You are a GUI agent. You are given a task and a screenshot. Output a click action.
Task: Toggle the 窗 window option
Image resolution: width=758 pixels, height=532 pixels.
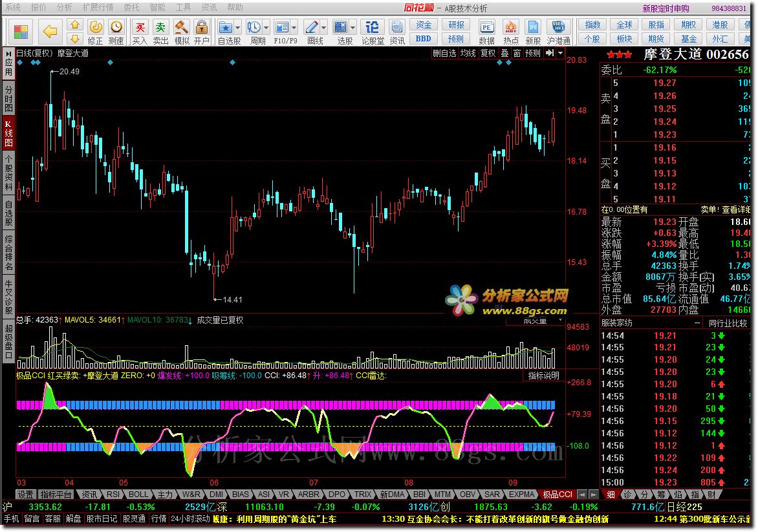517,53
